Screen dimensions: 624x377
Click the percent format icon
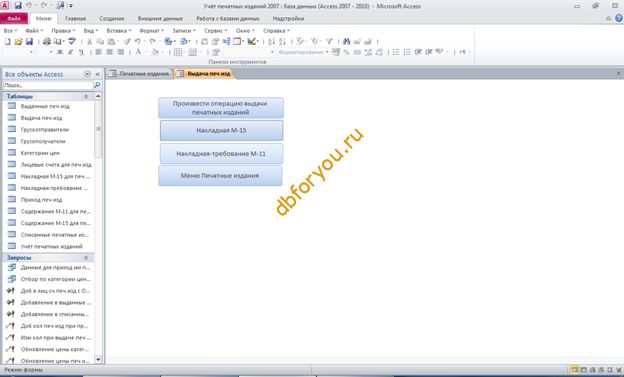point(346,52)
